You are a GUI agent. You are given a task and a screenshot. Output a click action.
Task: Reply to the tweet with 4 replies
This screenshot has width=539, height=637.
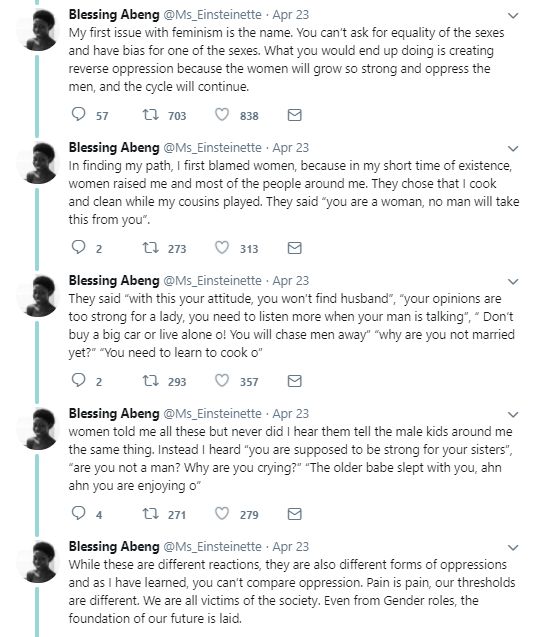point(78,514)
